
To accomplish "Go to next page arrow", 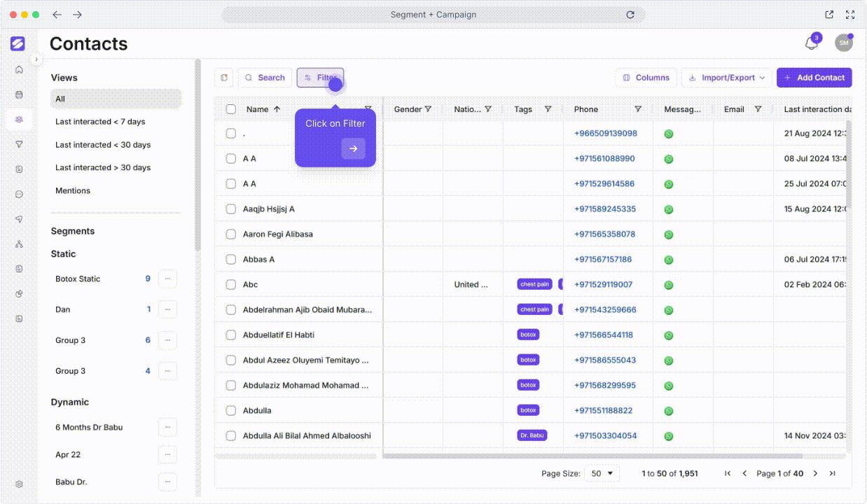I will (815, 473).
